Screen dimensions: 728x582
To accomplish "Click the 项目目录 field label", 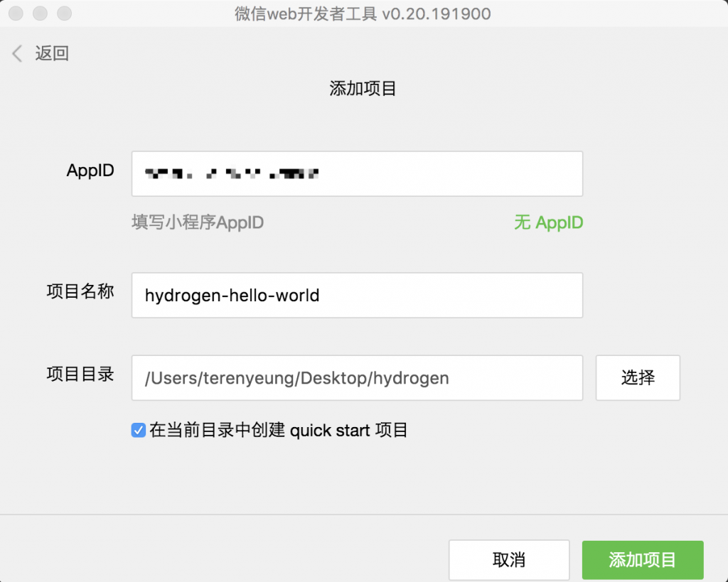I will click(x=80, y=374).
